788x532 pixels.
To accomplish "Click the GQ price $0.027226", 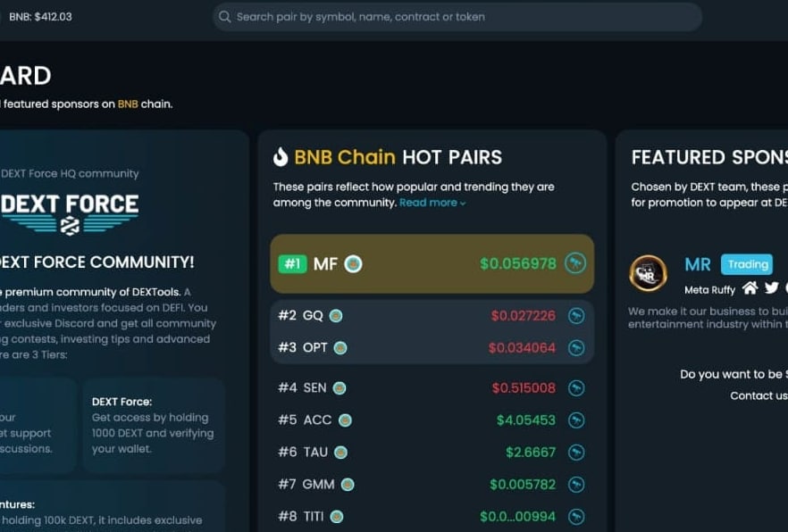I will coord(524,316).
